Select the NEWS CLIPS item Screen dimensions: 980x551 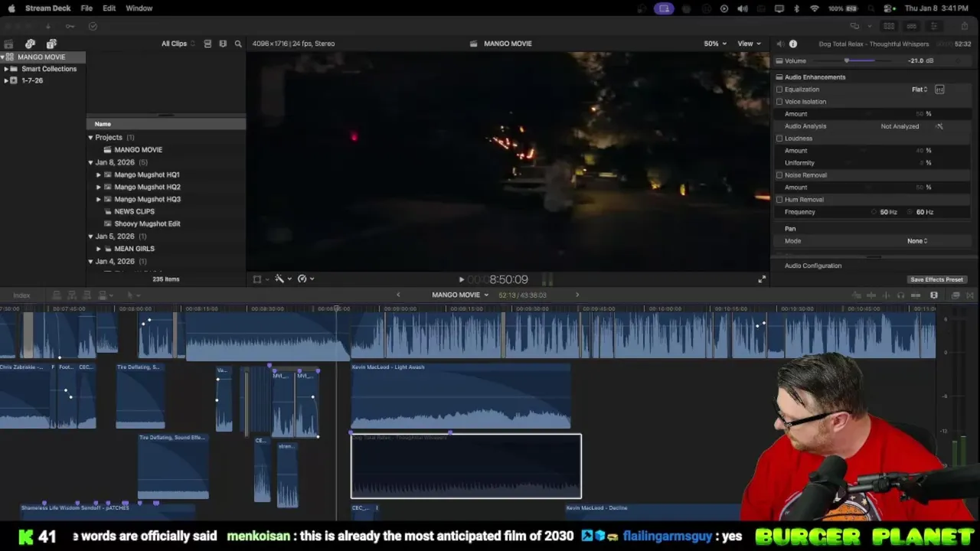(134, 211)
